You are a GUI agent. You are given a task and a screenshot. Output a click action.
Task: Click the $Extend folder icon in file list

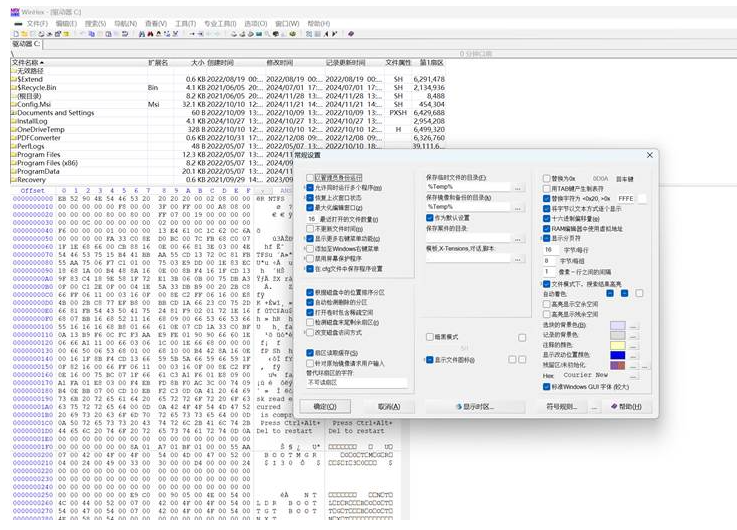point(14,79)
